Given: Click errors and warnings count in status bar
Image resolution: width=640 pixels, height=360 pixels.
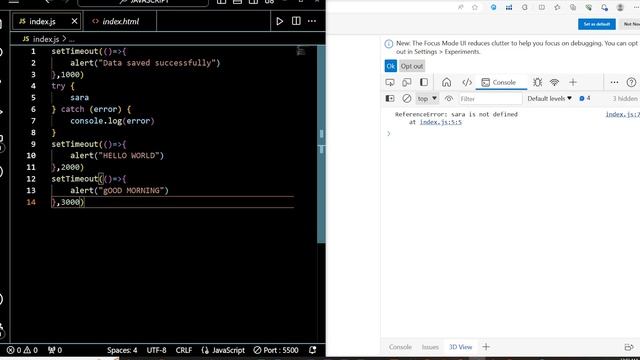Looking at the screenshot, I should point(22,350).
